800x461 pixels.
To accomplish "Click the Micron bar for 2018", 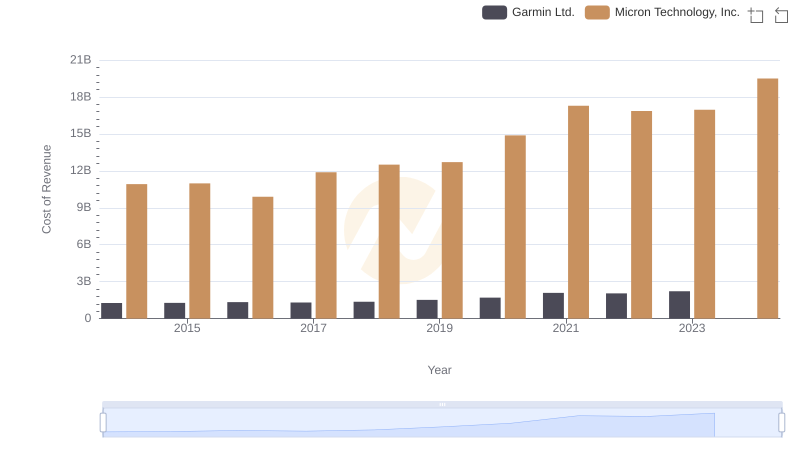I will pos(389,242).
